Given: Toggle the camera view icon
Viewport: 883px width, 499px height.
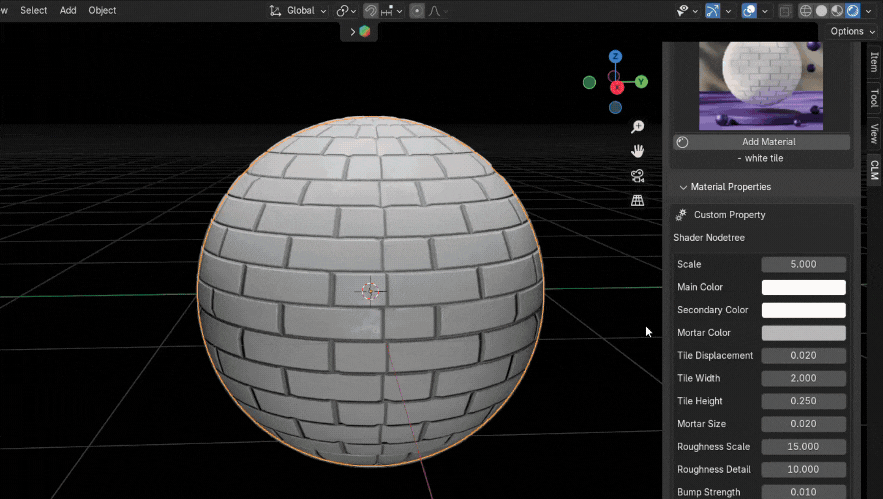Looking at the screenshot, I should [637, 176].
